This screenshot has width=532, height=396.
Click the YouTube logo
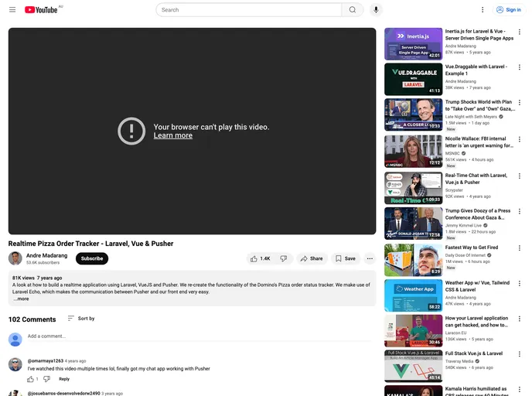click(x=42, y=10)
